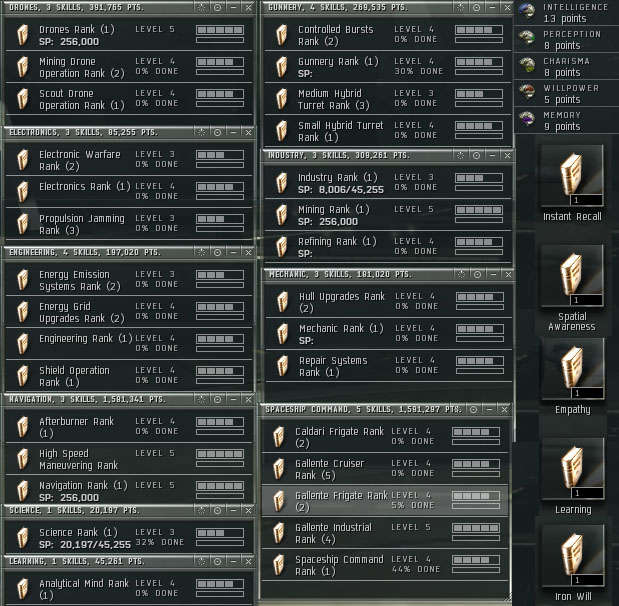Click the Science Rank (1) book icon
Viewport: 619px width, 606px height.
point(23,538)
